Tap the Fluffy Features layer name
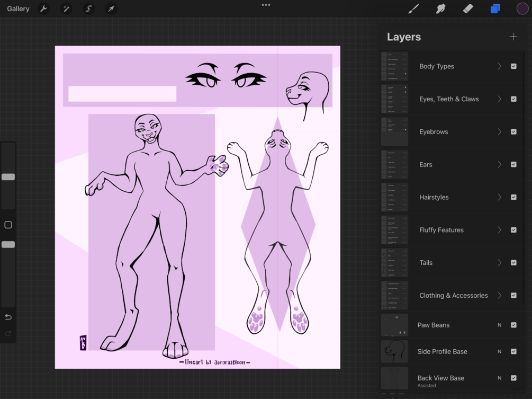Viewport: 532px width, 399px height. click(x=441, y=230)
